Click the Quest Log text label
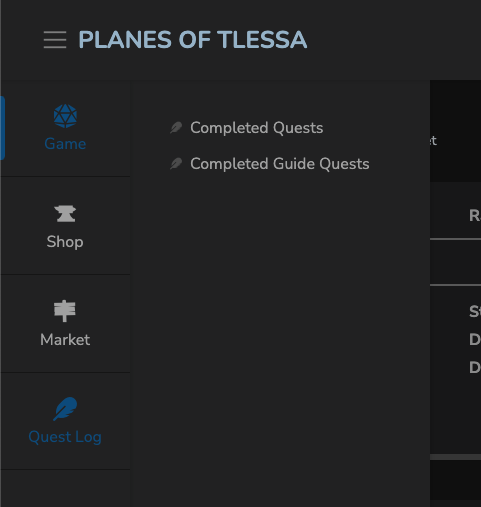 (65, 437)
